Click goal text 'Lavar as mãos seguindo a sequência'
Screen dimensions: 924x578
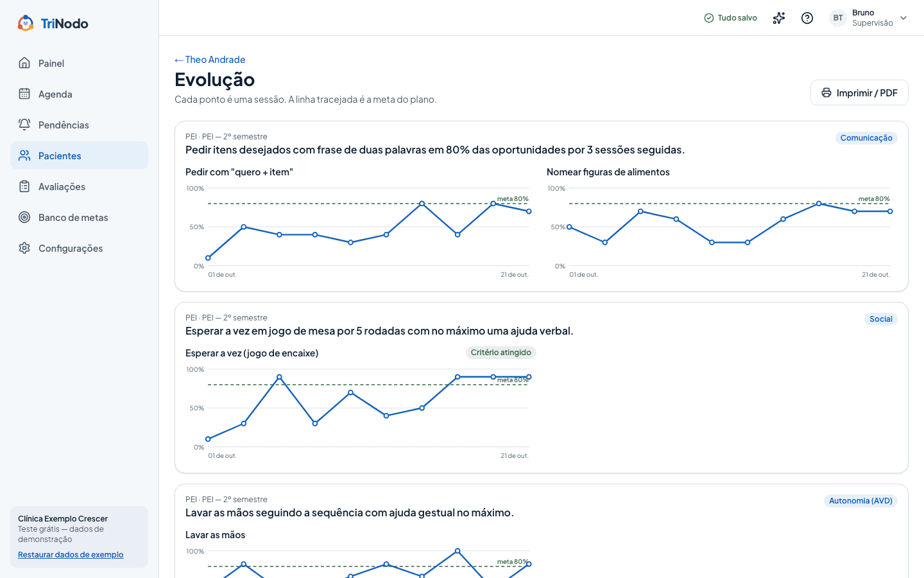[x=350, y=512]
